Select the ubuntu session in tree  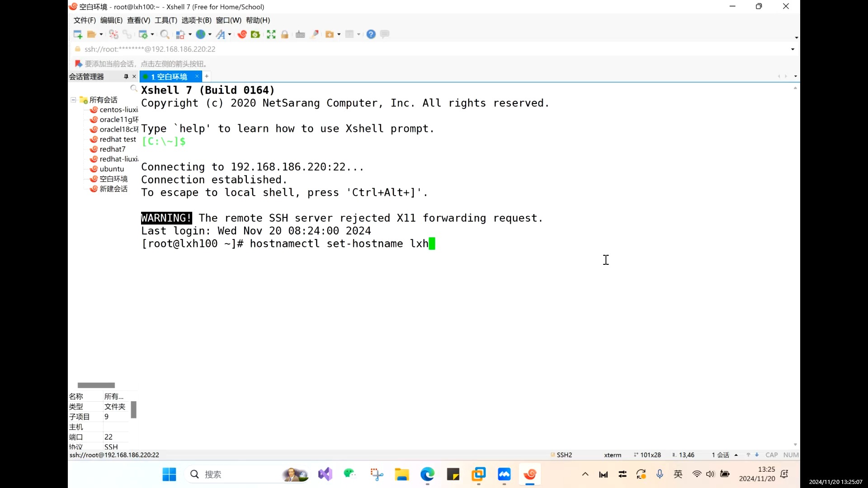pyautogui.click(x=112, y=169)
